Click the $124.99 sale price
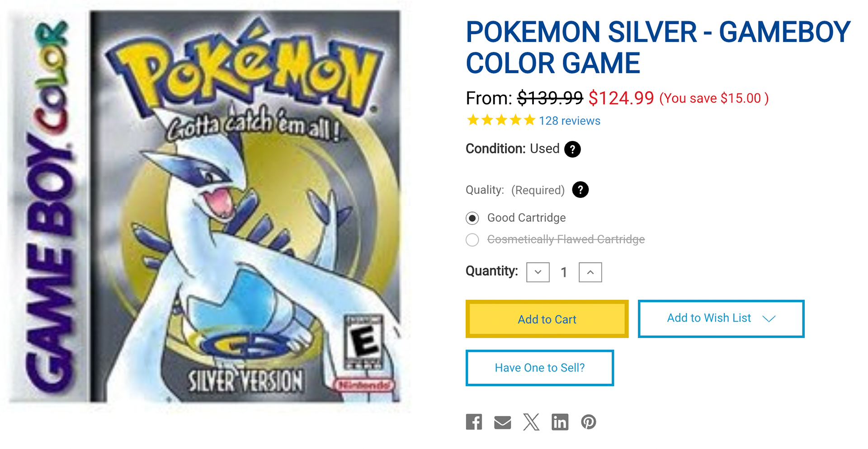 click(x=621, y=98)
